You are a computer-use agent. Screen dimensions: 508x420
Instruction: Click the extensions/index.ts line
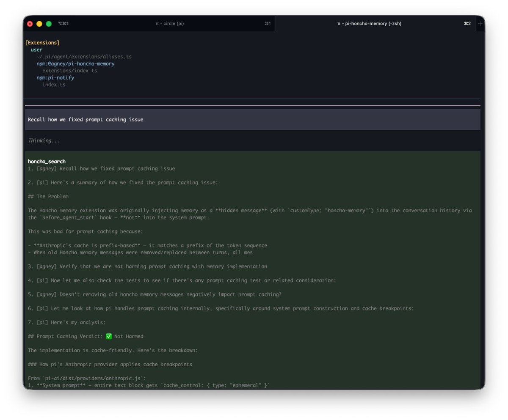pos(69,71)
